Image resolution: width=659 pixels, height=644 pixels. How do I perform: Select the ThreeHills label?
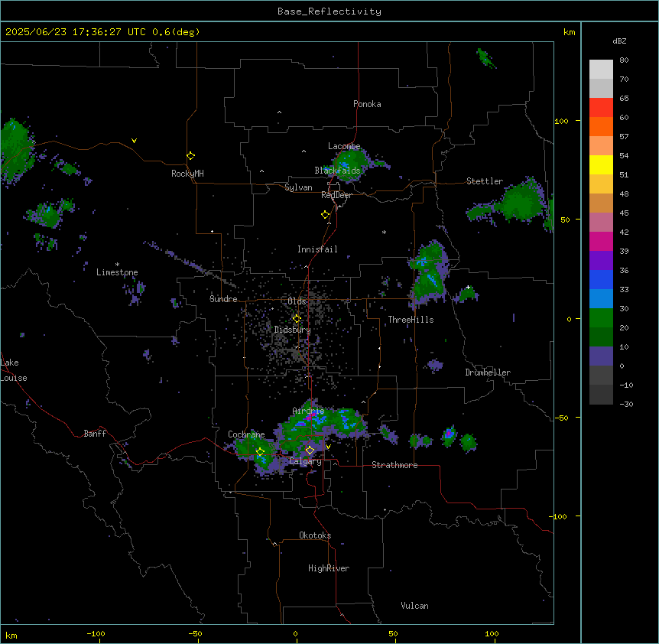(411, 320)
